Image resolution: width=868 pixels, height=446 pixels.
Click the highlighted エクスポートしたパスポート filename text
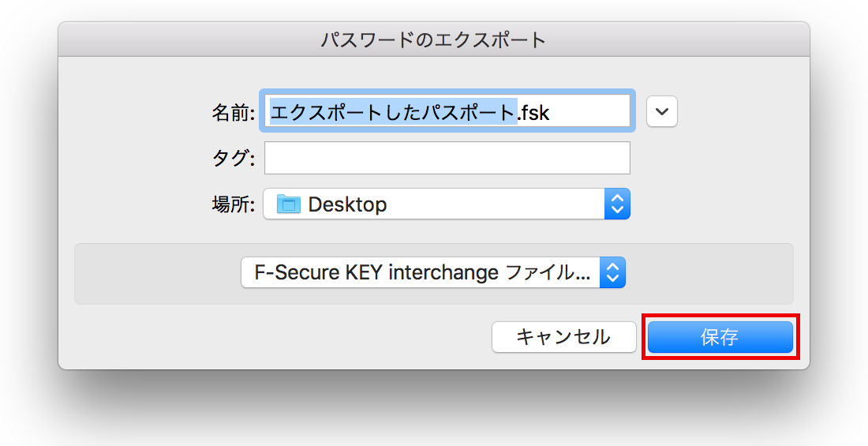pos(393,112)
